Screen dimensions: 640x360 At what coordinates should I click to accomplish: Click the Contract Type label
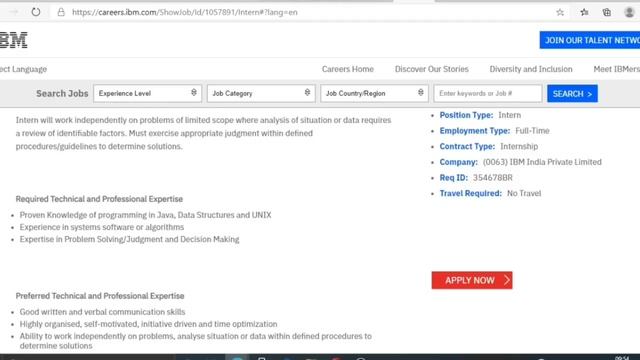(467, 146)
